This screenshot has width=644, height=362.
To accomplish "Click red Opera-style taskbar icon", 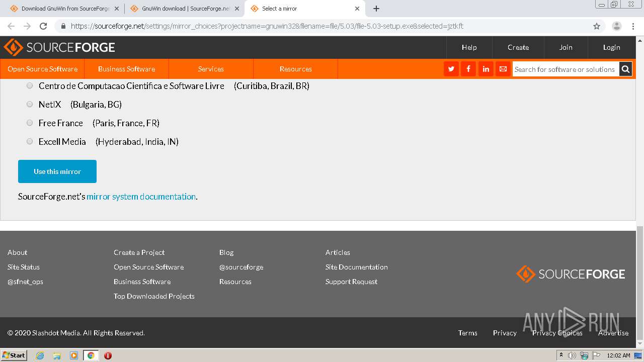I will pos(108,355).
